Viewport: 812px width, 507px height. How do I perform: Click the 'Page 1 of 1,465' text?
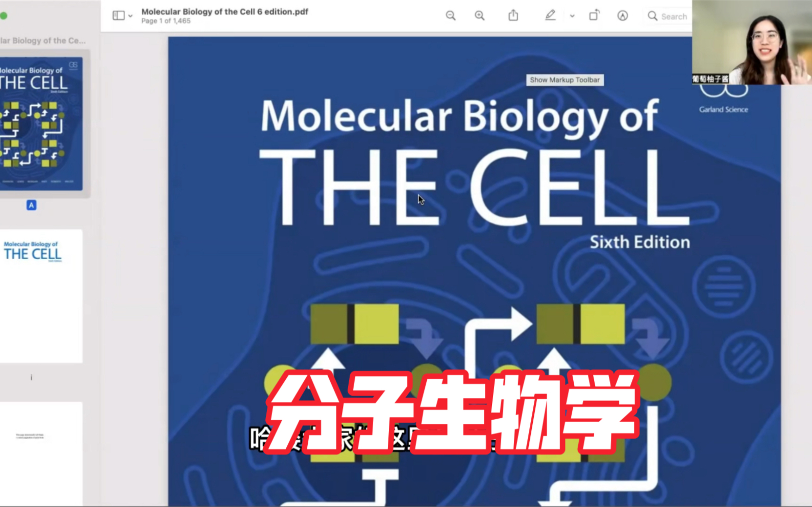pyautogui.click(x=166, y=21)
